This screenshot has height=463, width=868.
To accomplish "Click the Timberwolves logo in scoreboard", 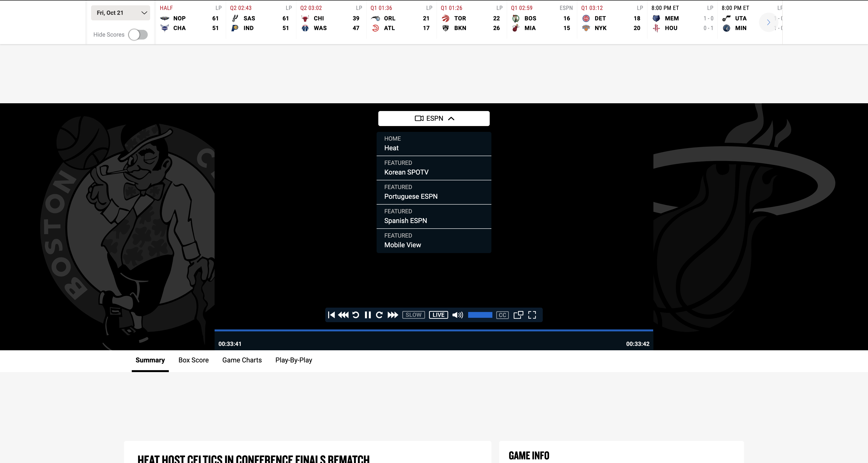I will (727, 28).
